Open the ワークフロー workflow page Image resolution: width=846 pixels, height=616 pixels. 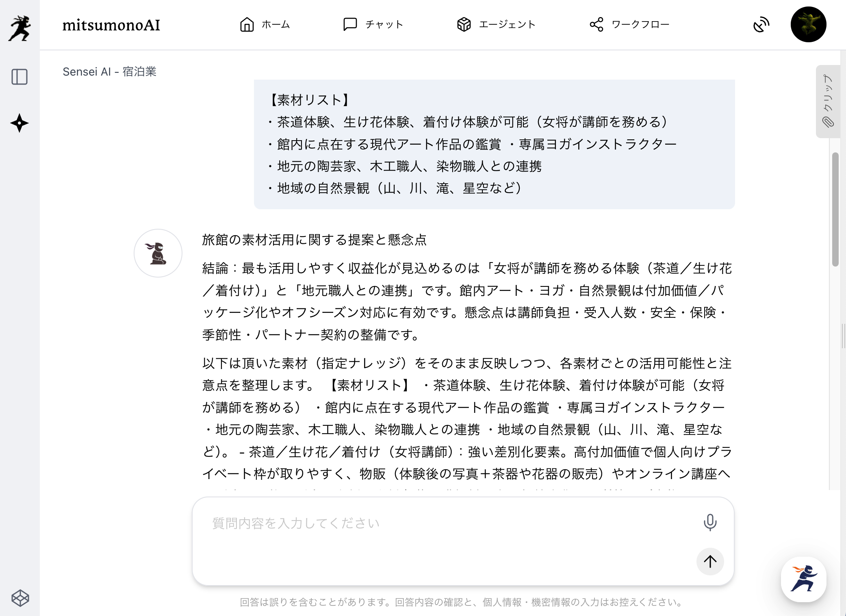pos(629,24)
